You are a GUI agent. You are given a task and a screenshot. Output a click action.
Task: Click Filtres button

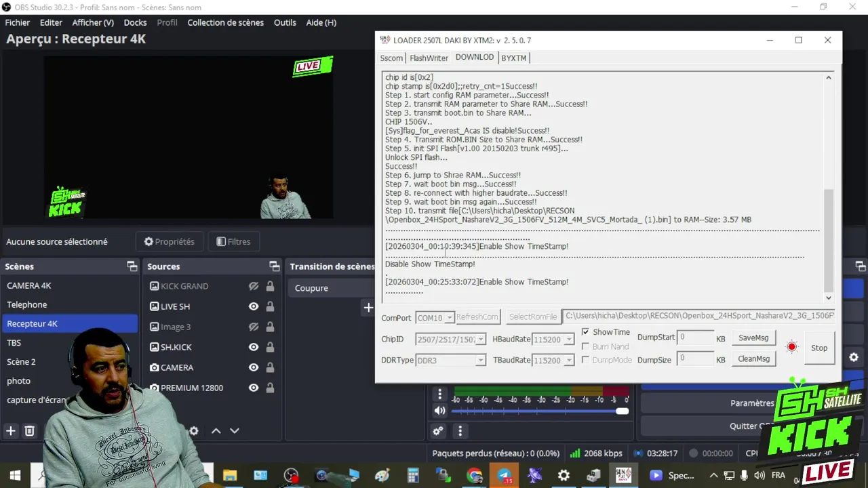(x=233, y=241)
